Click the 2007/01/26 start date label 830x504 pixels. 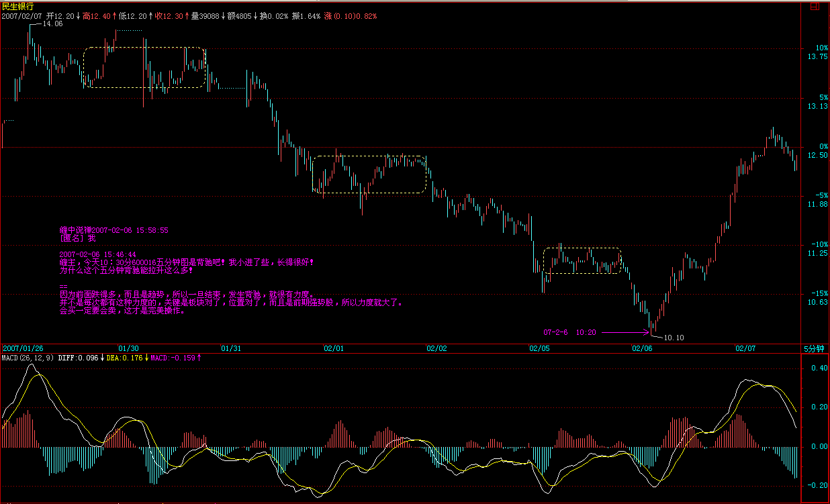(23, 349)
